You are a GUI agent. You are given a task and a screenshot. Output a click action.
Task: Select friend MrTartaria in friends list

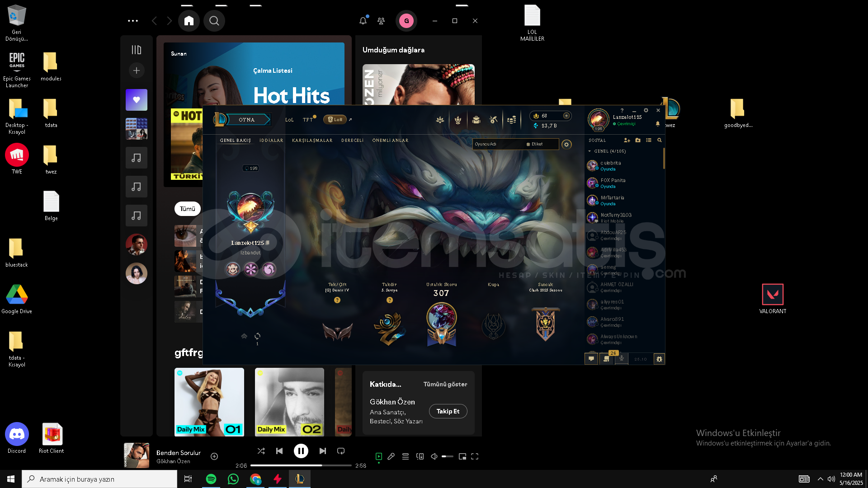624,201
